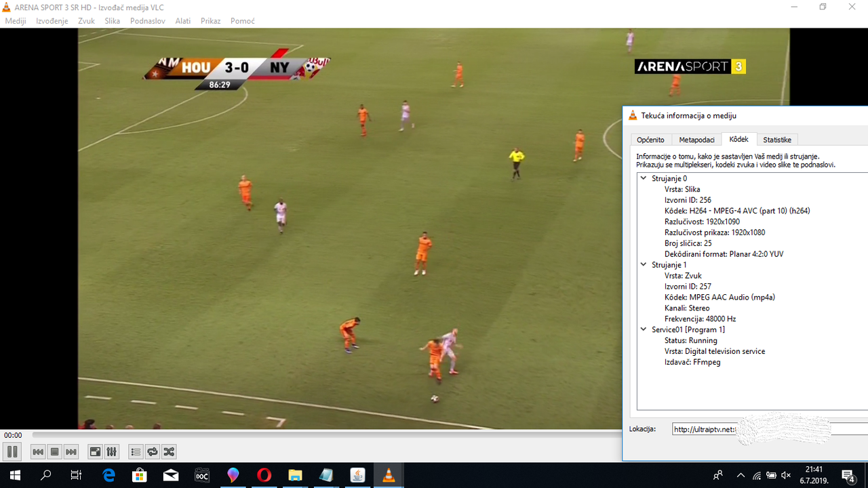
Task: Open the Metapodaci tab
Action: click(x=696, y=140)
